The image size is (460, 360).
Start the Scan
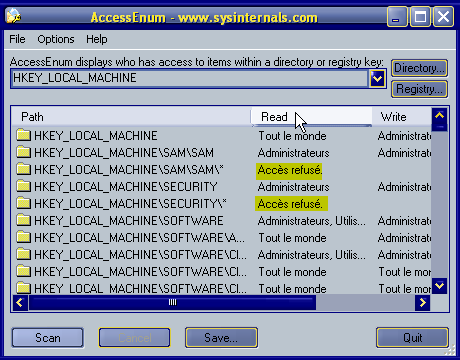[48, 338]
